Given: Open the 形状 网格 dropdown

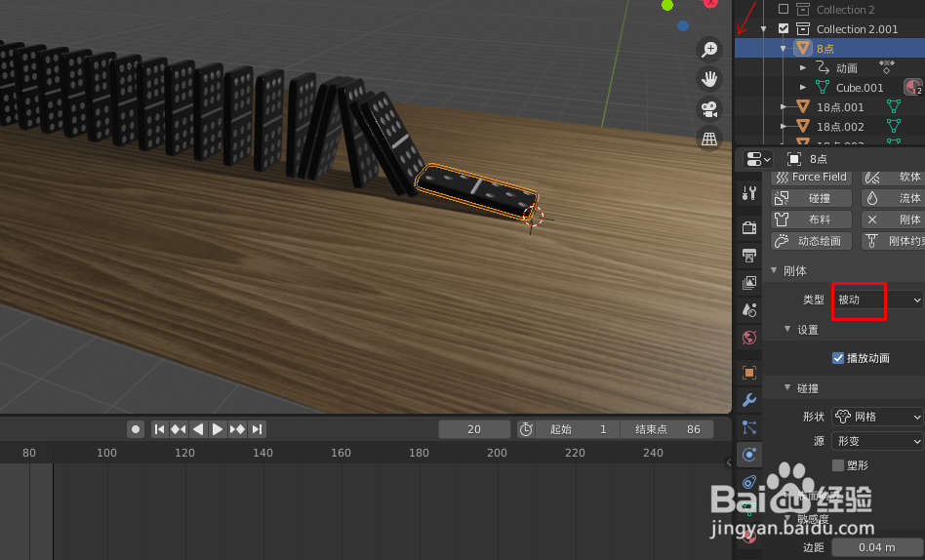Looking at the screenshot, I should [878, 417].
